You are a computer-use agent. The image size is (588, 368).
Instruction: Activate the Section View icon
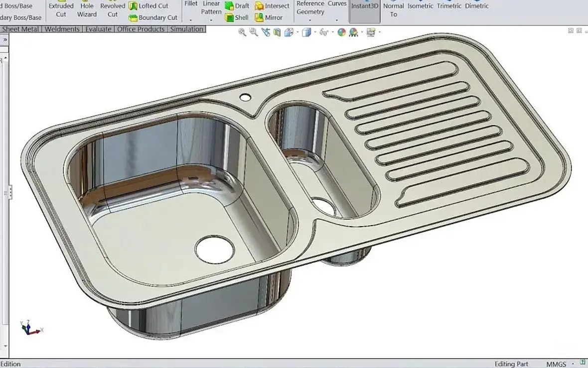click(x=277, y=32)
